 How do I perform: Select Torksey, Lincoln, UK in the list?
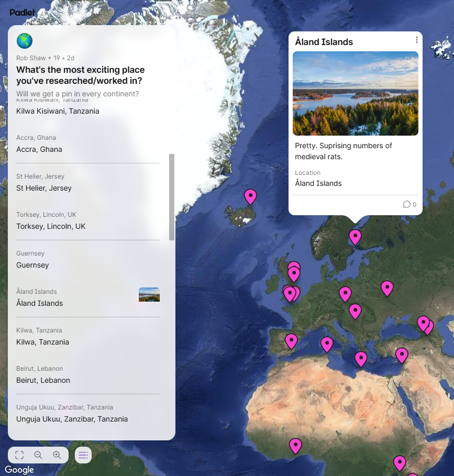point(51,226)
